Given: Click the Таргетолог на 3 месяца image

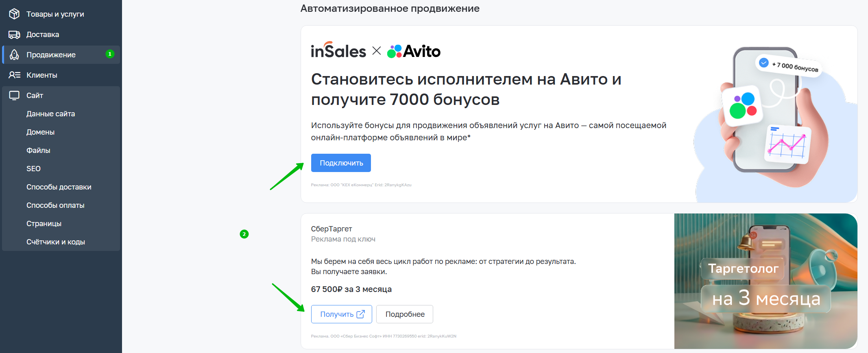Looking at the screenshot, I should (x=765, y=281).
